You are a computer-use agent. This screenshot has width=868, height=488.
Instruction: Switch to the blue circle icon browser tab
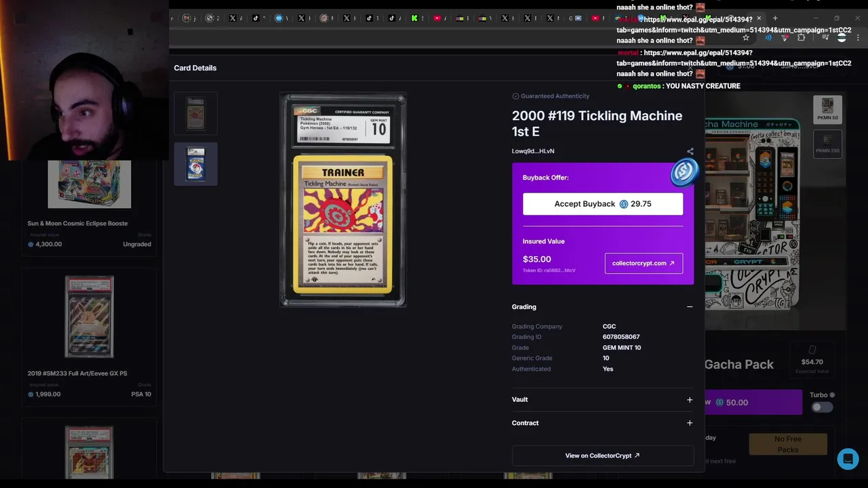coord(279,18)
